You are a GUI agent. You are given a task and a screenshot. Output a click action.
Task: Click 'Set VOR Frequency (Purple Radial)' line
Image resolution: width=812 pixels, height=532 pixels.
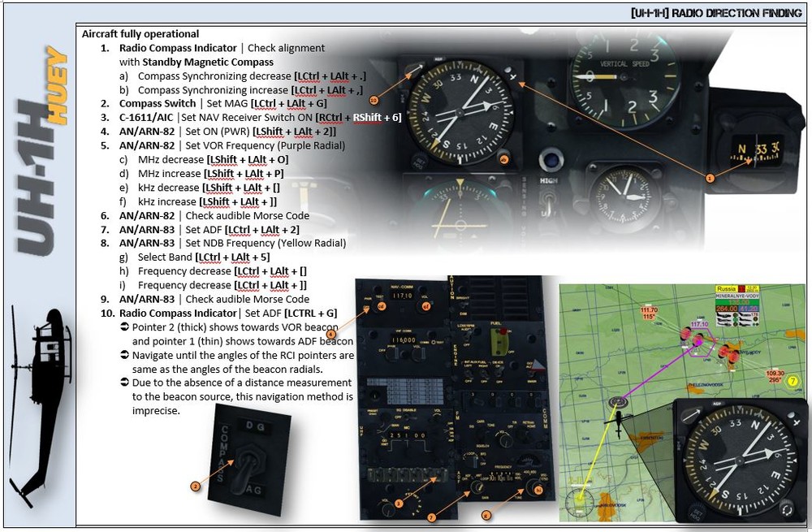pos(232,145)
